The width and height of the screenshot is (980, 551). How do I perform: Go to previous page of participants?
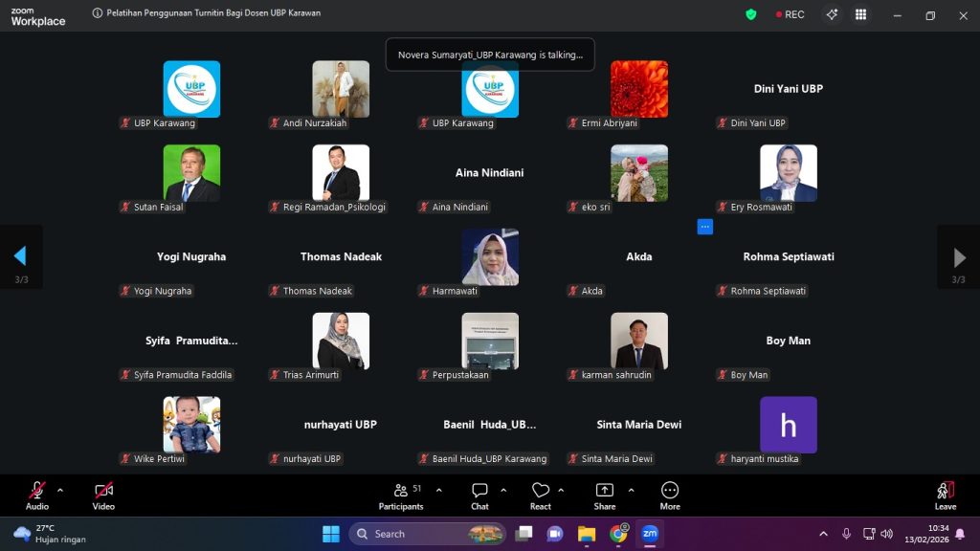(x=21, y=256)
